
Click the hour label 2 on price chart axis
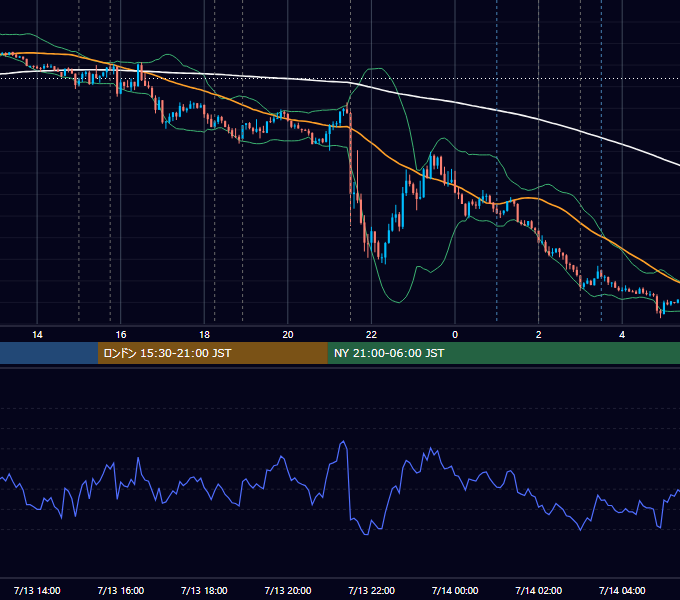(x=539, y=335)
